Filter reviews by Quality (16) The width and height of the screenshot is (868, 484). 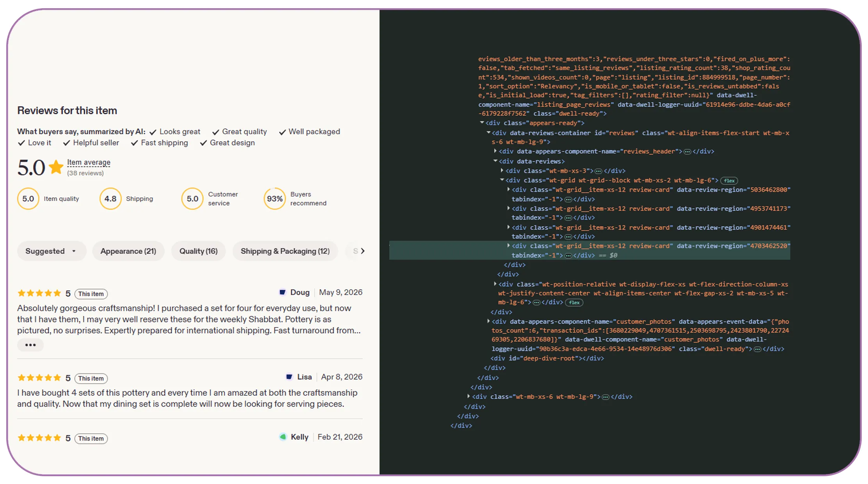pyautogui.click(x=198, y=251)
